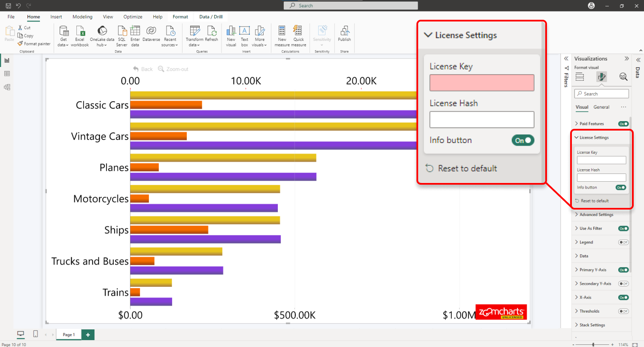
Task: Collapse the License Settings section
Action: tap(577, 137)
